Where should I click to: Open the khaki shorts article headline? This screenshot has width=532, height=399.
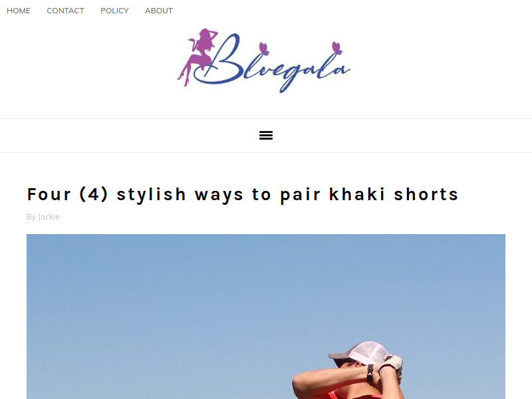coord(243,195)
